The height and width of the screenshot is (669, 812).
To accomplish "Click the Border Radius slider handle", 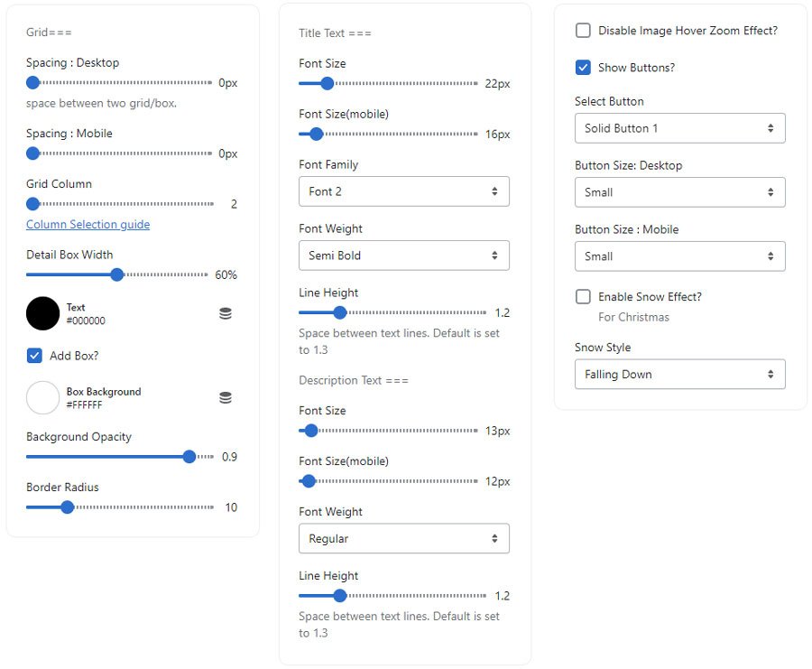I will pos(67,507).
